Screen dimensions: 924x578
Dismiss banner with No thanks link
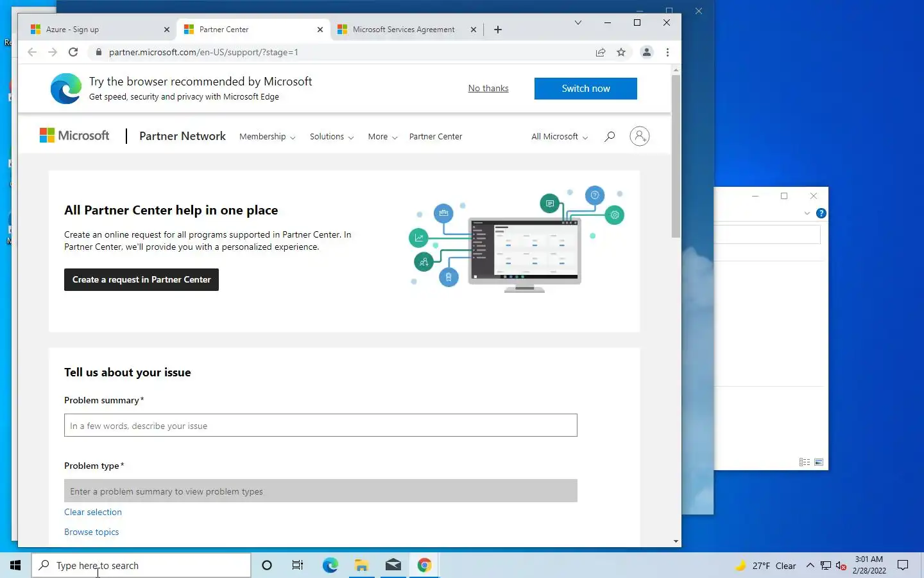pyautogui.click(x=488, y=88)
